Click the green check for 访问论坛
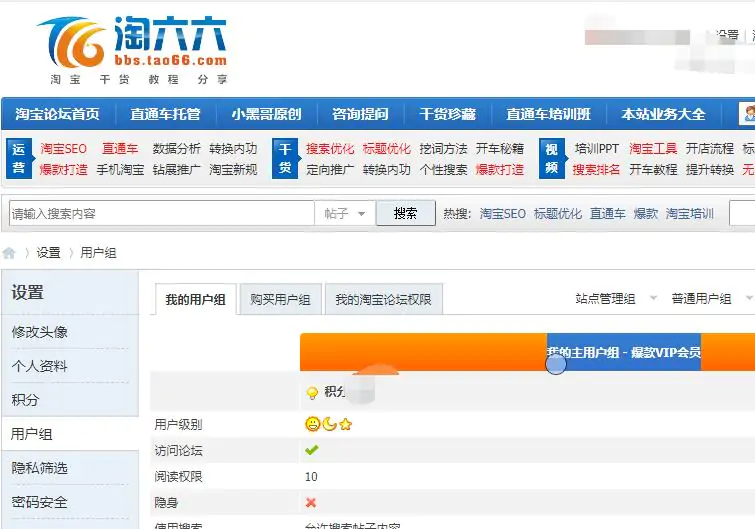The height and width of the screenshot is (529, 755). 312,450
